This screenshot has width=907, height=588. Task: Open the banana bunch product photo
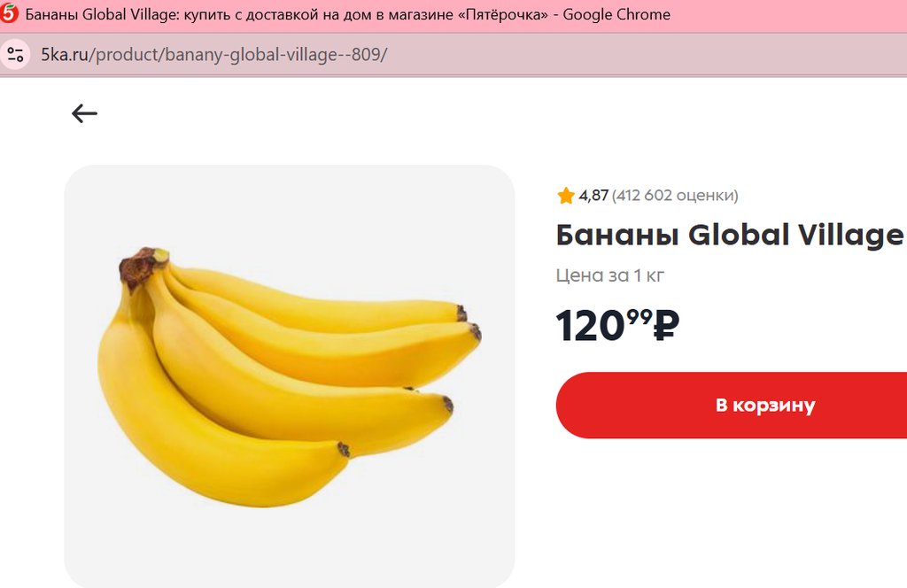click(289, 375)
